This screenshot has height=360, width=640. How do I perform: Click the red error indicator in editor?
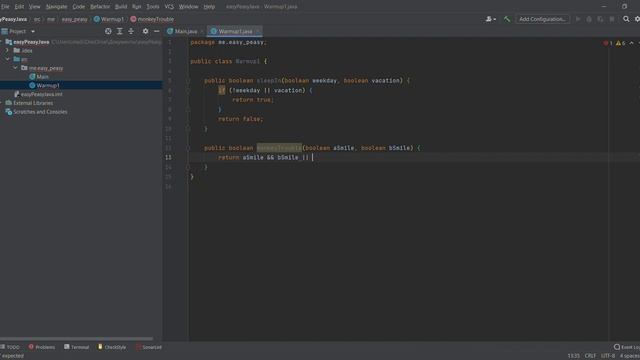point(608,43)
